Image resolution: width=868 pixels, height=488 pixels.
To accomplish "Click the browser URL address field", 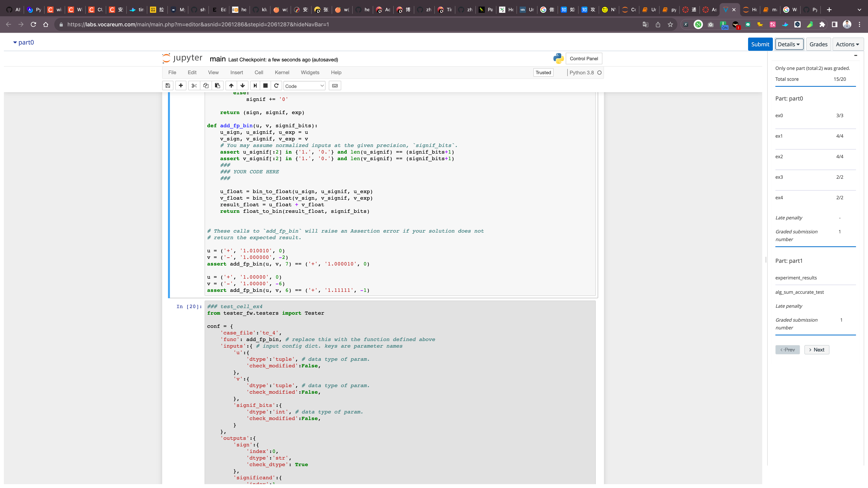I will (x=350, y=24).
